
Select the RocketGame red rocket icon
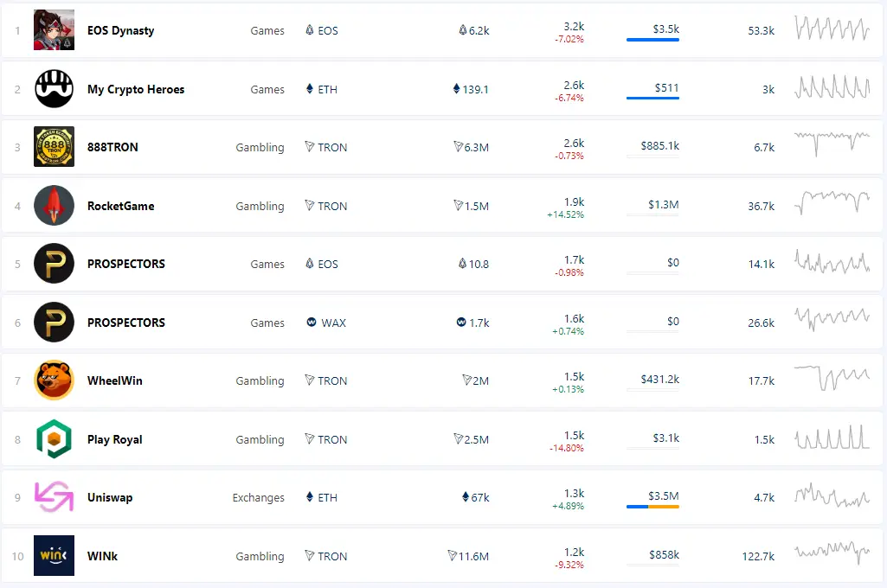point(54,205)
